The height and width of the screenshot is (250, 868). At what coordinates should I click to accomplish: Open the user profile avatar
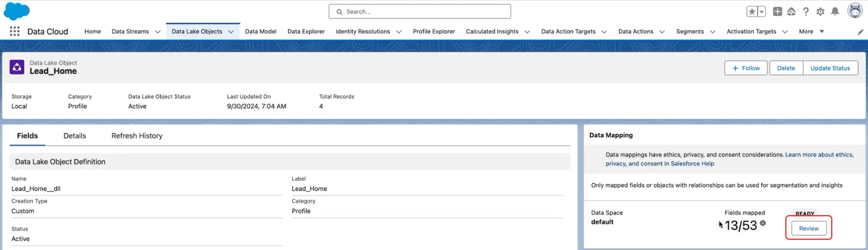click(x=855, y=11)
